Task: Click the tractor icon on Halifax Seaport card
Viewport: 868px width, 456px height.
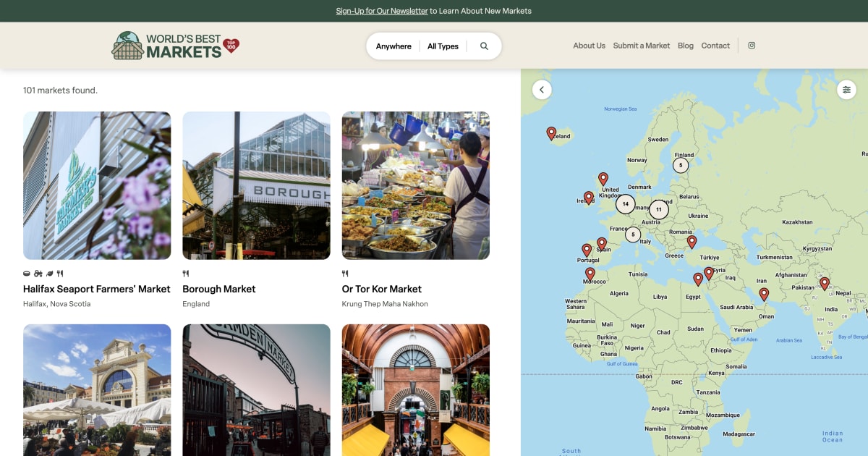Action: 38,274
